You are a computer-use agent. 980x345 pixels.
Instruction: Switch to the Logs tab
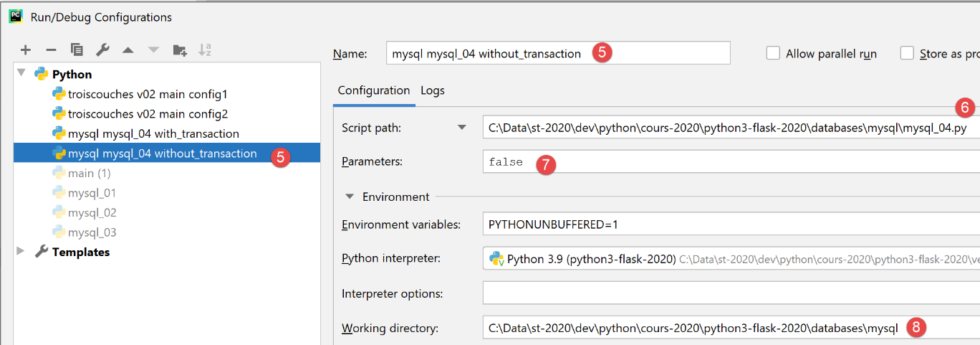(x=432, y=90)
